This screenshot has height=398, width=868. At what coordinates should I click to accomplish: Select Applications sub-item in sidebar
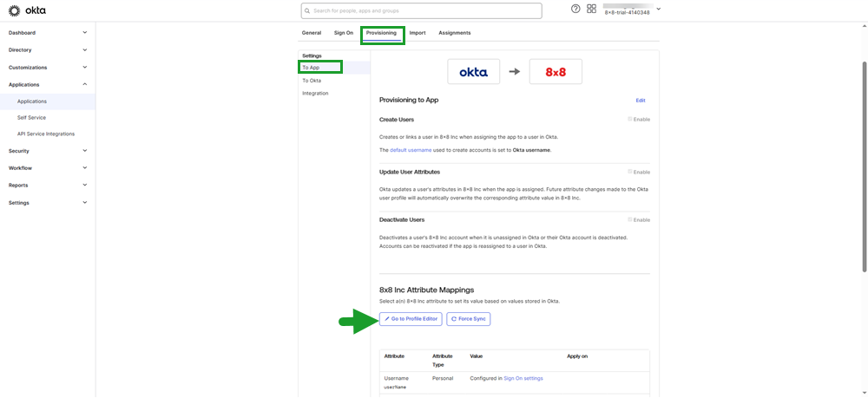[32, 101]
